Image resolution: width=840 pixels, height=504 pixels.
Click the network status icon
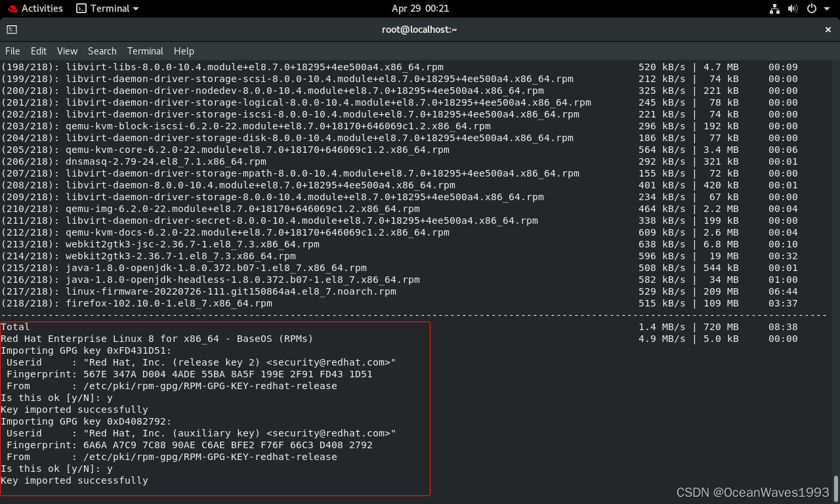(x=774, y=9)
